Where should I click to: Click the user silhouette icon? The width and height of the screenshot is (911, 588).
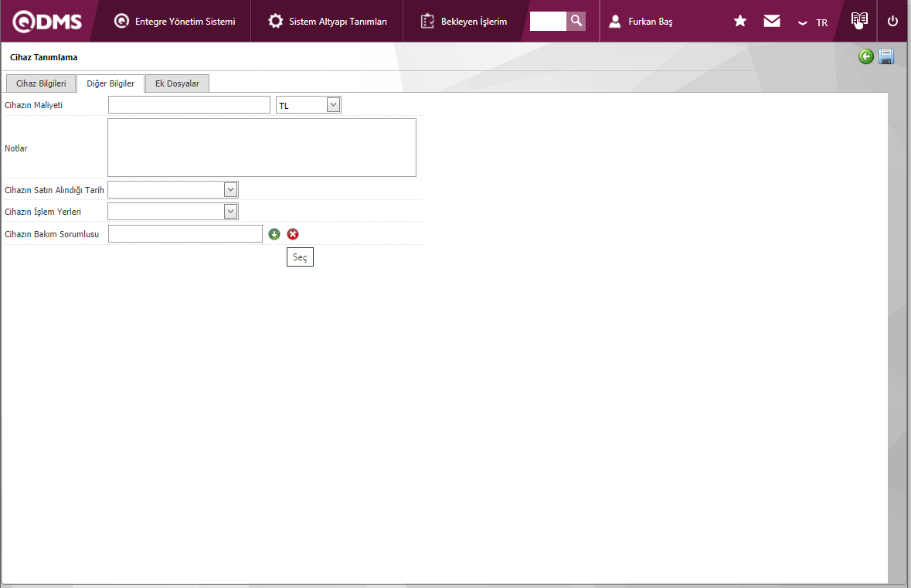click(x=615, y=22)
